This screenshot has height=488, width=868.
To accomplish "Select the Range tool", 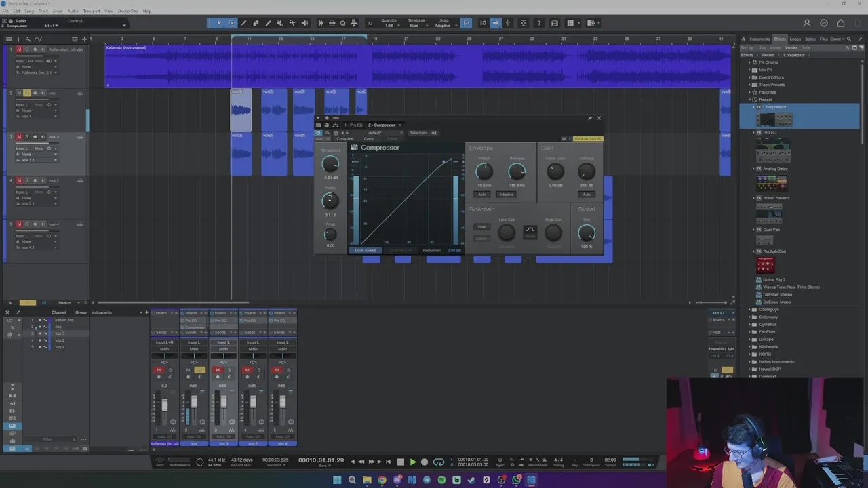I will [x=231, y=23].
